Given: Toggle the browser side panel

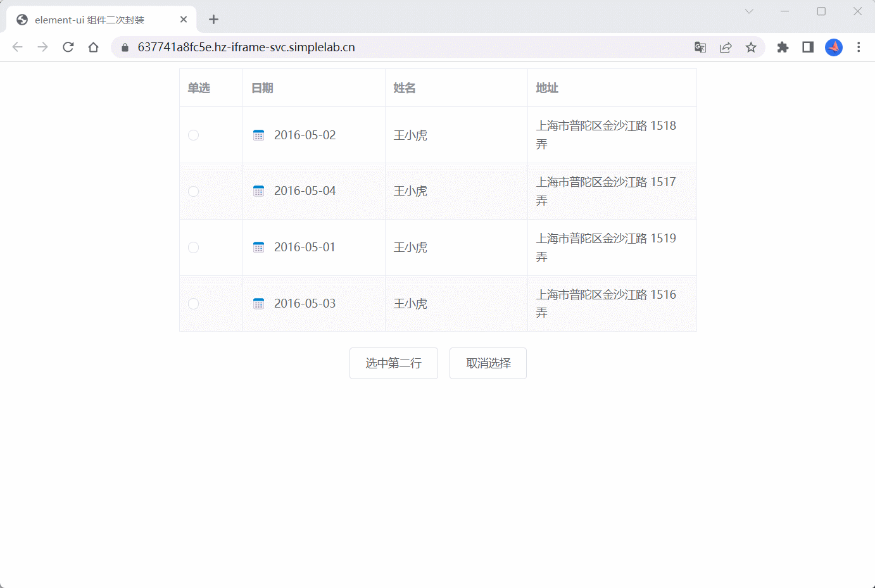Looking at the screenshot, I should [x=808, y=47].
